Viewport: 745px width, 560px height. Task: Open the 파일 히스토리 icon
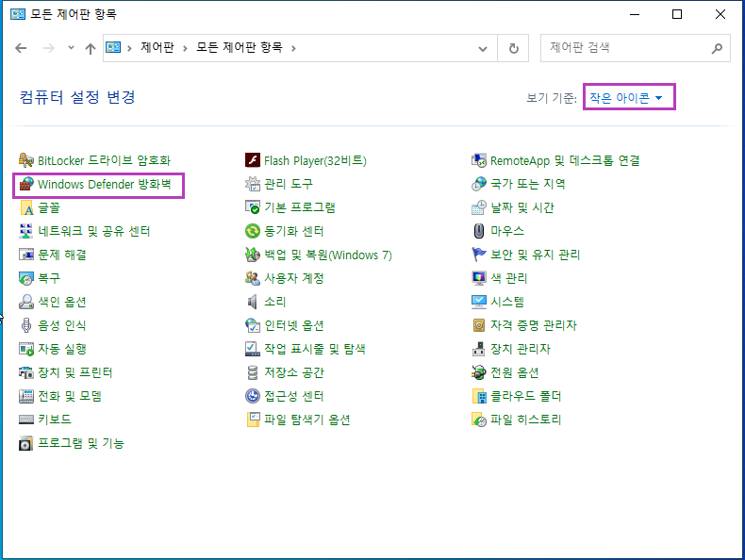click(x=479, y=420)
